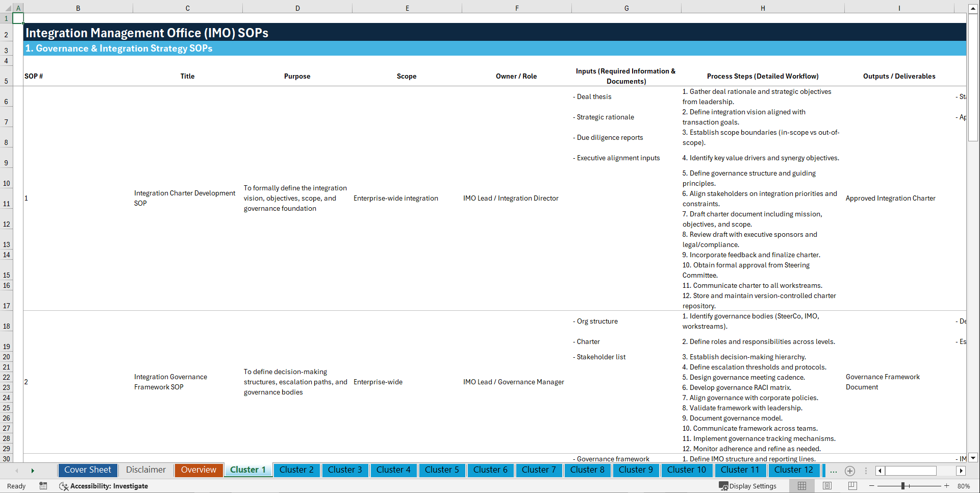Open the sheet tab options ellipsis

pos(834,471)
